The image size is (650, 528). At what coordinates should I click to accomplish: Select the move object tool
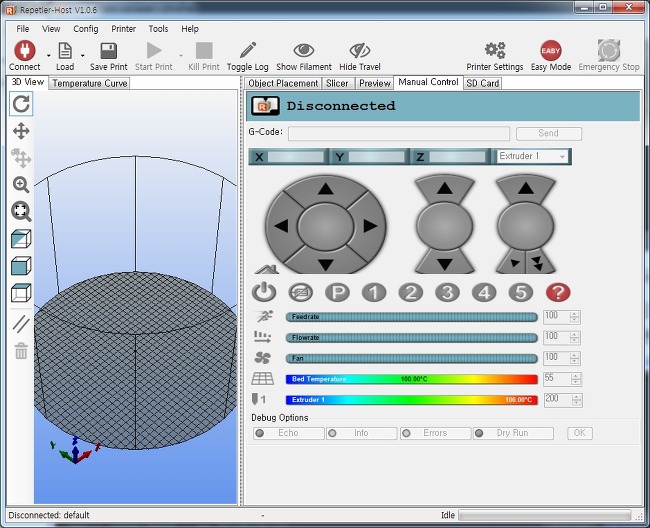[21, 158]
